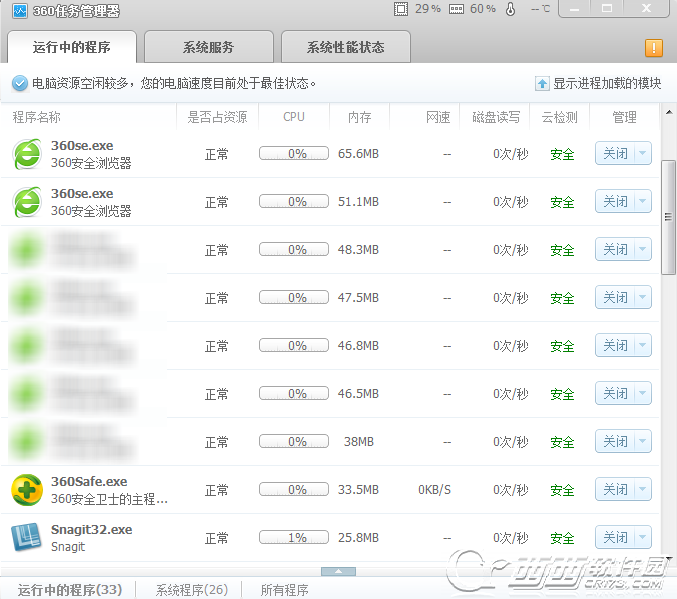677x599 pixels.
Task: Sort by the 内存 column header
Action: click(360, 117)
